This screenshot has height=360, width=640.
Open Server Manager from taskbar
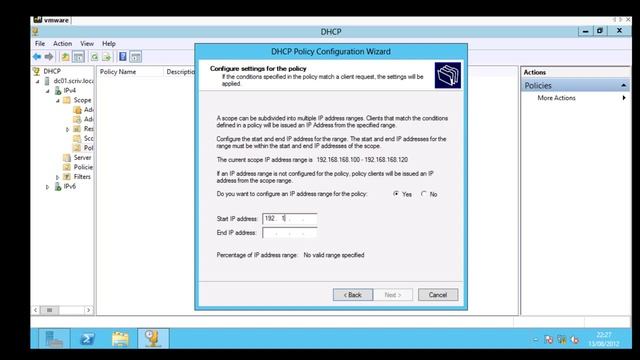[x=54, y=339]
